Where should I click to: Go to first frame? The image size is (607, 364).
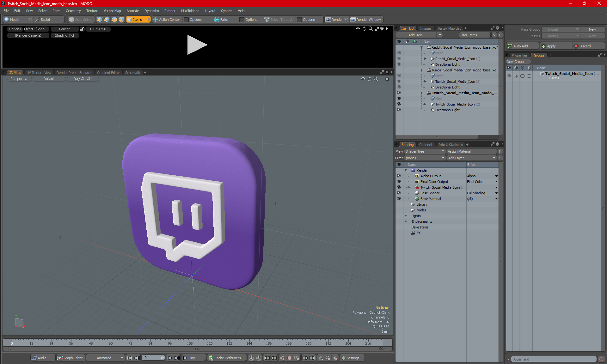tap(129, 358)
